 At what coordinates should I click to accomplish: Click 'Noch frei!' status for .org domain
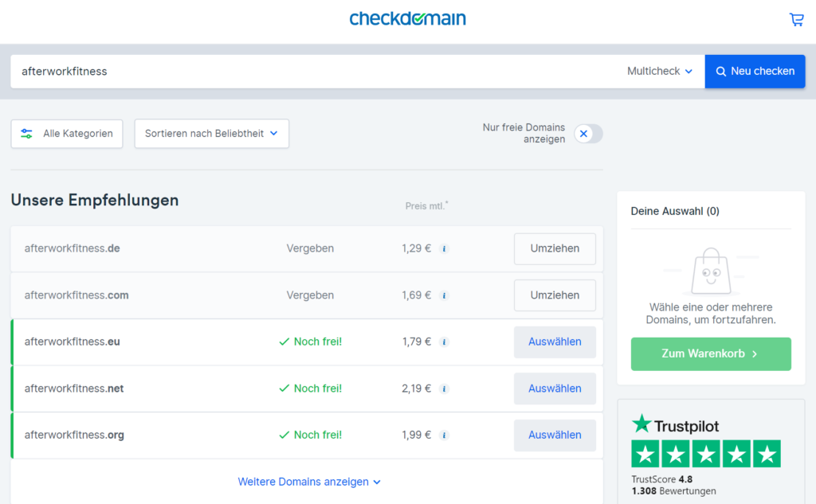tap(311, 435)
